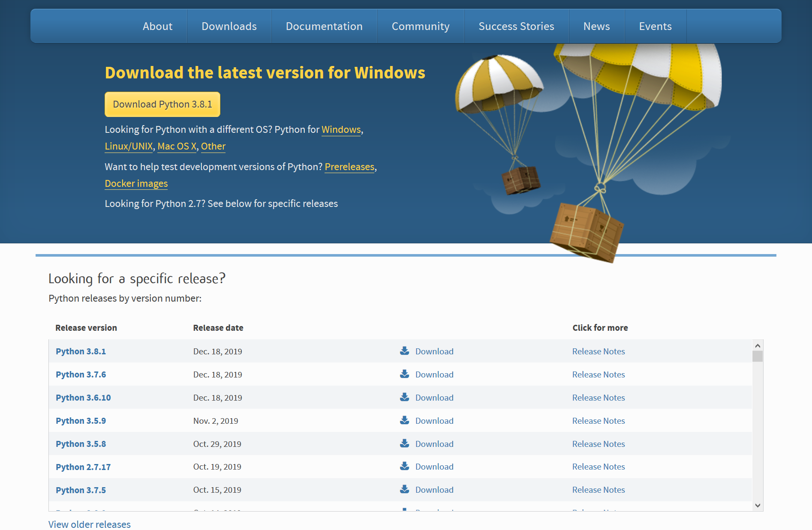Open the Documentation menu
This screenshot has height=530, width=812.
click(x=324, y=26)
